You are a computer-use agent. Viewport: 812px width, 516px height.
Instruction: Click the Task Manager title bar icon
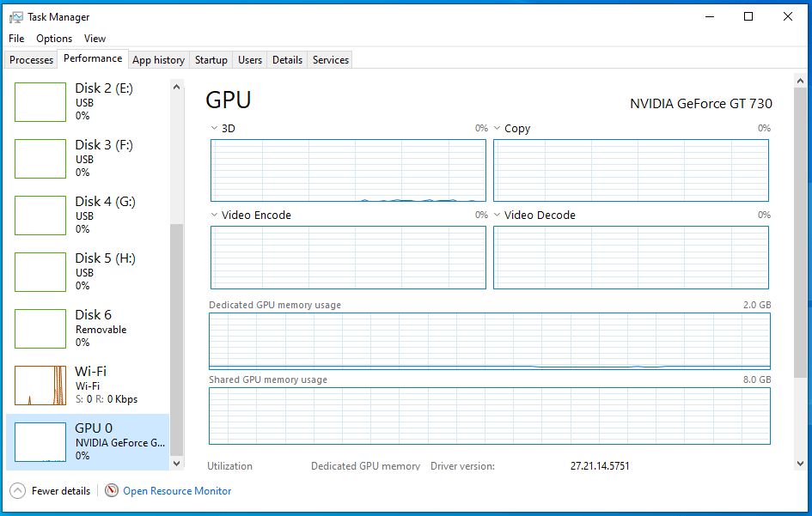(x=16, y=17)
